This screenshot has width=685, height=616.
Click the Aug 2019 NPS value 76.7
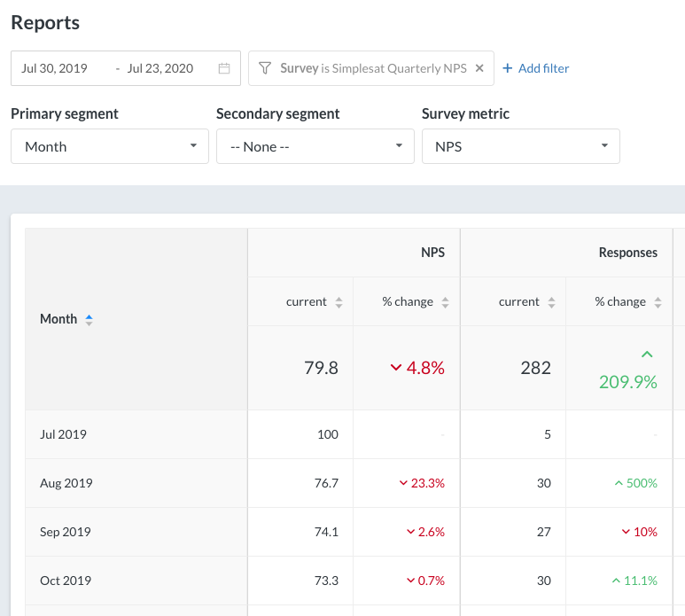326,483
